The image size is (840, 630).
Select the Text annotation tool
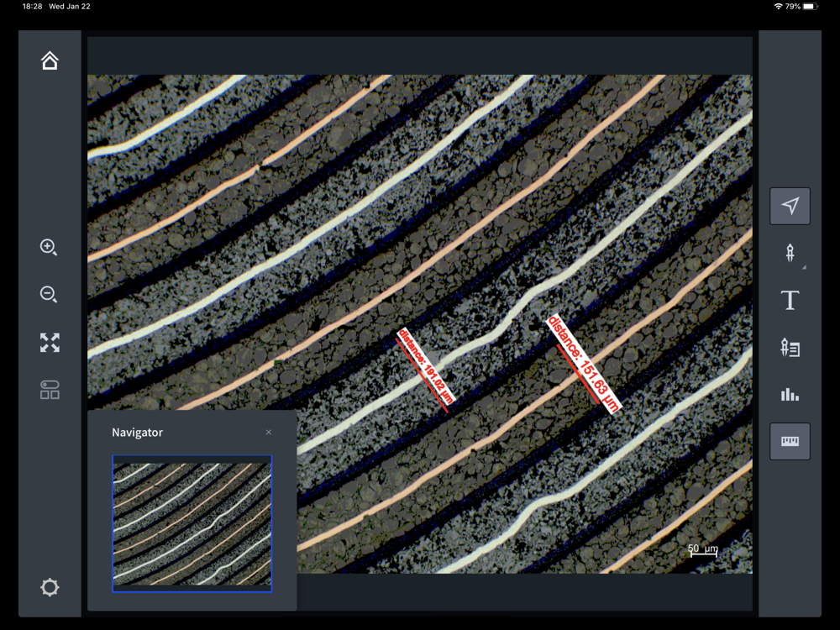tap(790, 301)
